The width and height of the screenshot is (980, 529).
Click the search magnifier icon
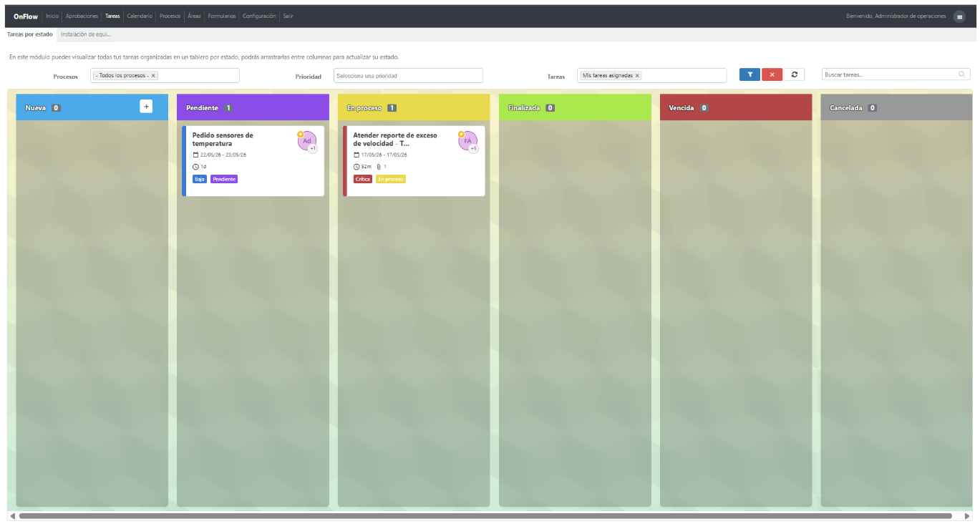click(x=961, y=74)
